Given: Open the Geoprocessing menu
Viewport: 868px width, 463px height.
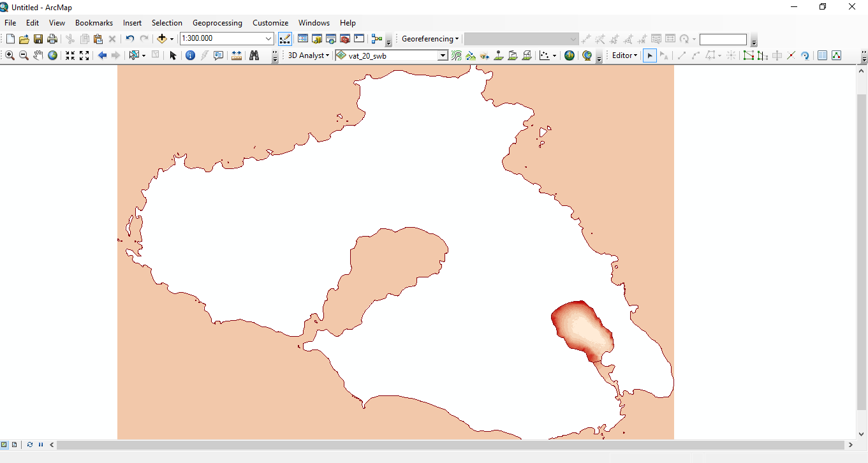Looking at the screenshot, I should [217, 23].
